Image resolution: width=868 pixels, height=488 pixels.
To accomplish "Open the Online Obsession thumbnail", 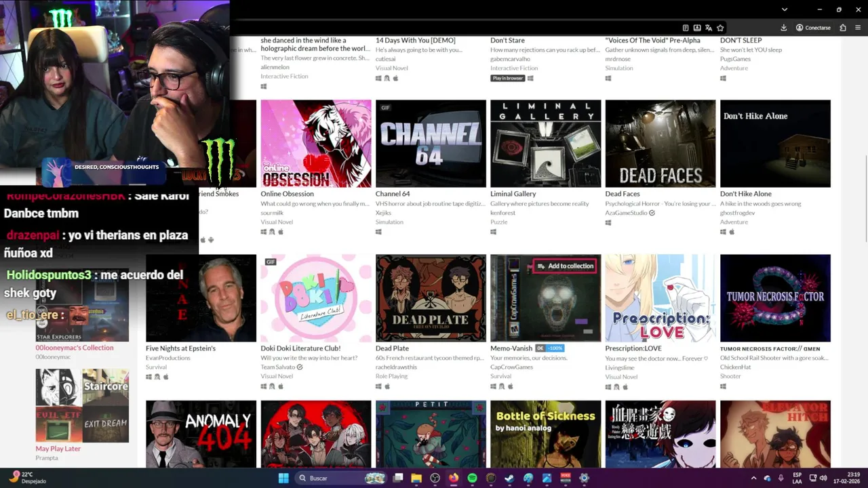I will pos(316,144).
